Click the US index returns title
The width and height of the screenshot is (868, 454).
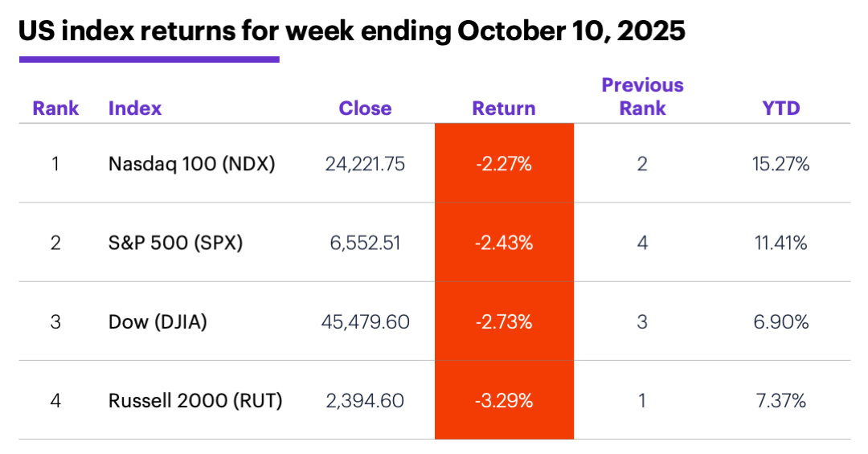[351, 31]
